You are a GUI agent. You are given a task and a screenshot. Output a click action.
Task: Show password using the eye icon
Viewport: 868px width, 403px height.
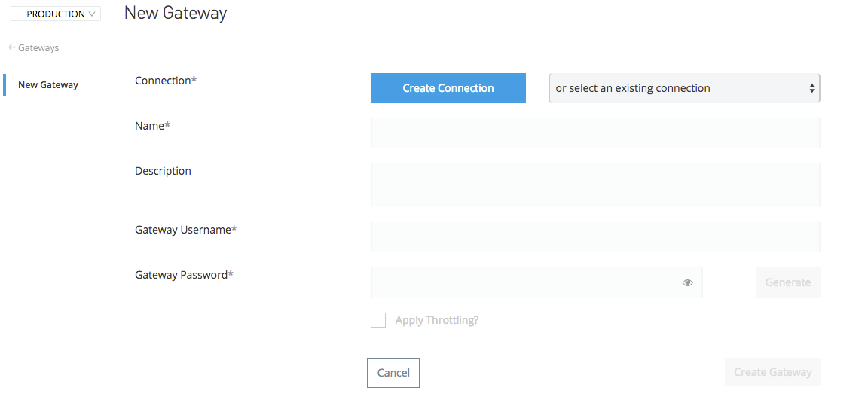[x=687, y=283]
